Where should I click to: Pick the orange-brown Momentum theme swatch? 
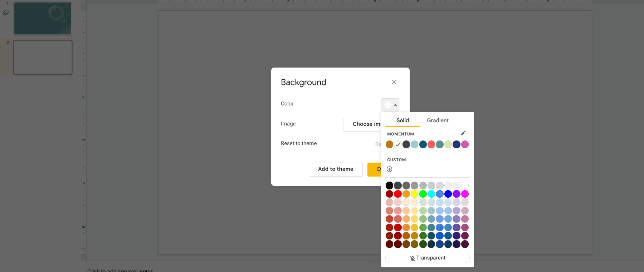pos(390,144)
